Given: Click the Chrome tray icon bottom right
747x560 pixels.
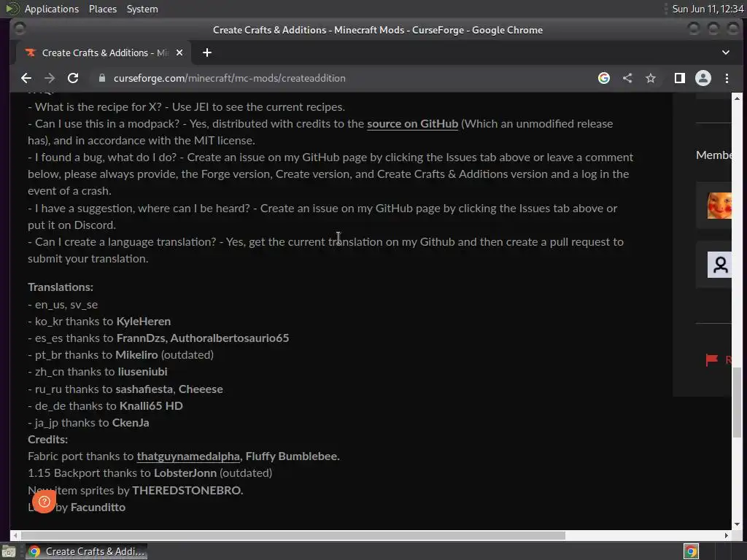Looking at the screenshot, I should click(x=691, y=551).
